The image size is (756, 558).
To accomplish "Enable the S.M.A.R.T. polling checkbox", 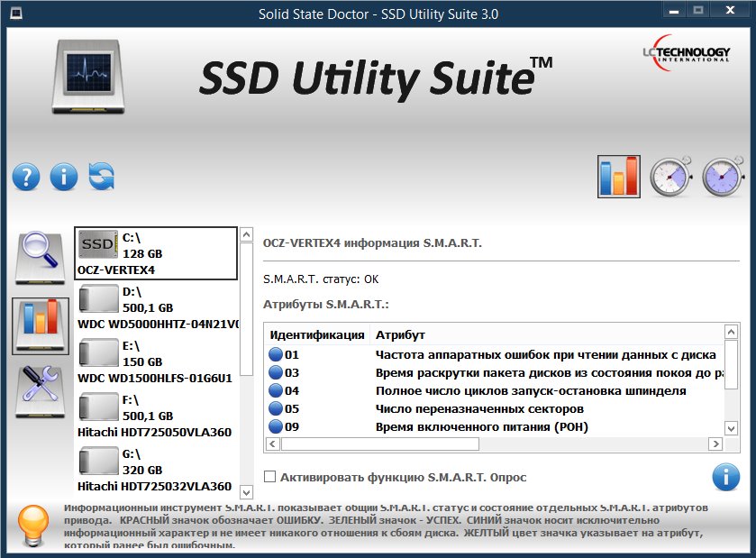I will pyautogui.click(x=270, y=477).
